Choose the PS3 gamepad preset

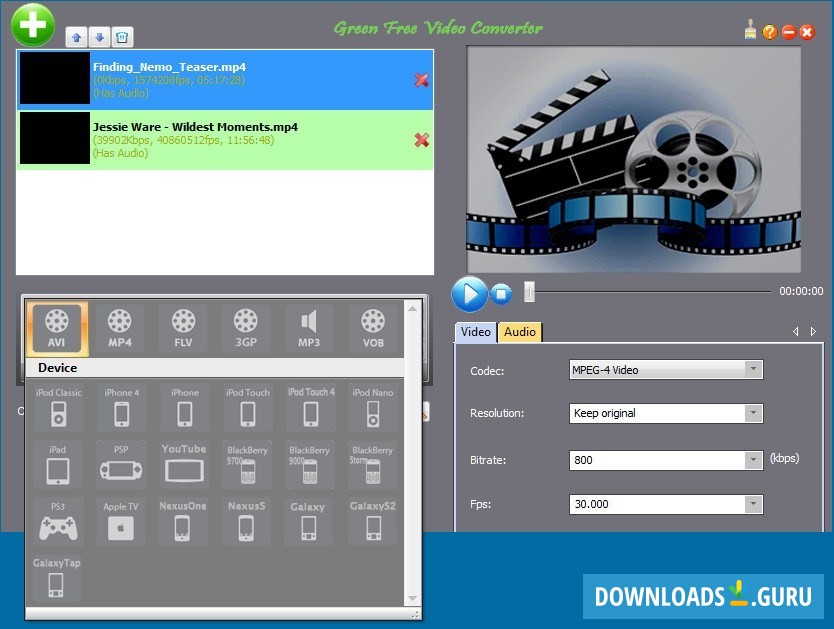(x=58, y=522)
